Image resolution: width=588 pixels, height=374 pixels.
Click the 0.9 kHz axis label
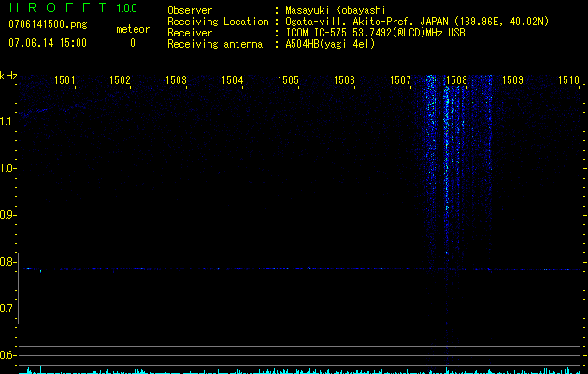click(x=7, y=215)
